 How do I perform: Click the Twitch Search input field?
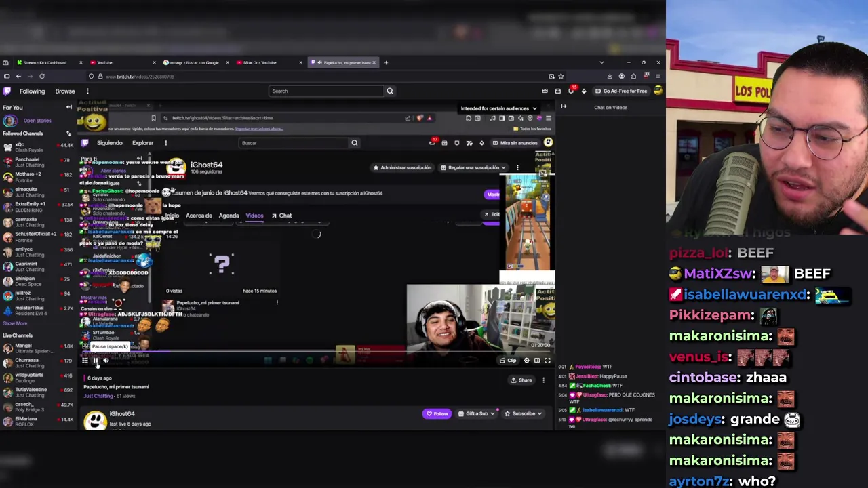pyautogui.click(x=326, y=91)
